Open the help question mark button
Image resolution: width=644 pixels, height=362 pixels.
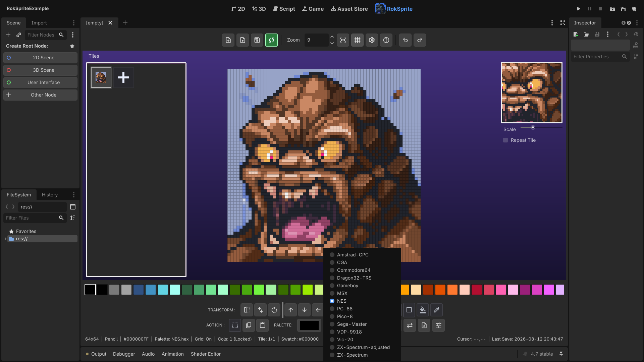[x=386, y=40]
